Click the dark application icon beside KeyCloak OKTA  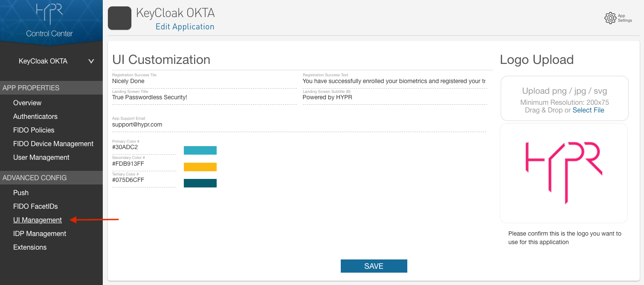pos(119,18)
